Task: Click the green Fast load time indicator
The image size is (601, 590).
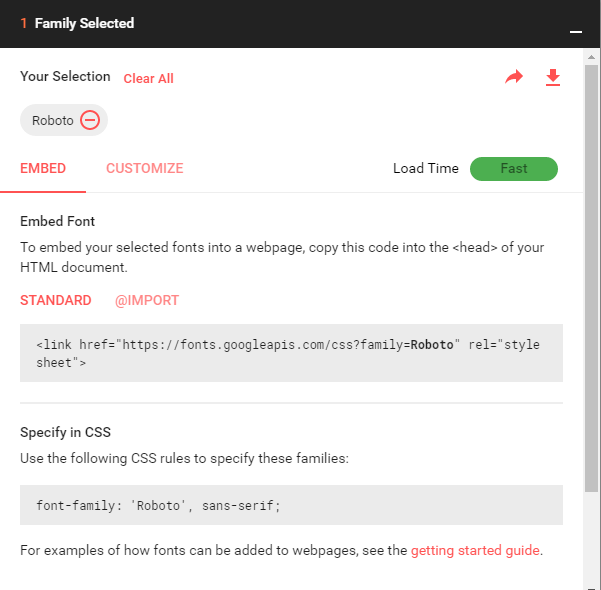Action: pos(514,169)
